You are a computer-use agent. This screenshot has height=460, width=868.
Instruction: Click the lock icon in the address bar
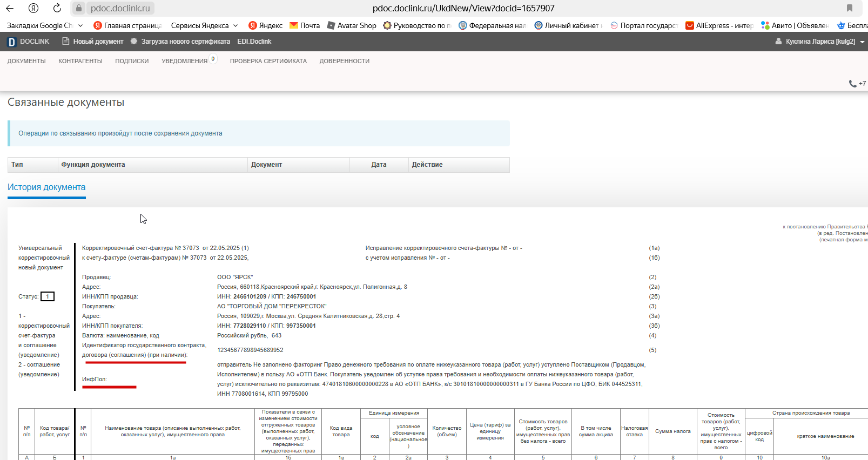click(79, 8)
